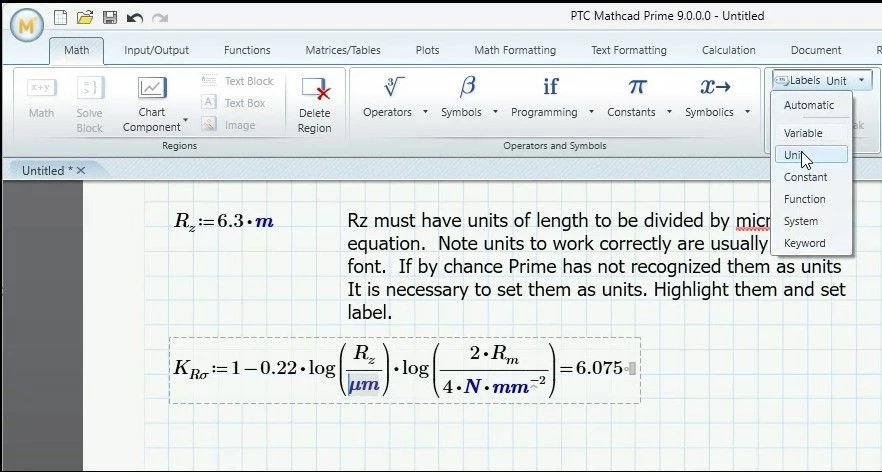Undo the last action
Screen dimensions: 882x472
click(x=134, y=18)
